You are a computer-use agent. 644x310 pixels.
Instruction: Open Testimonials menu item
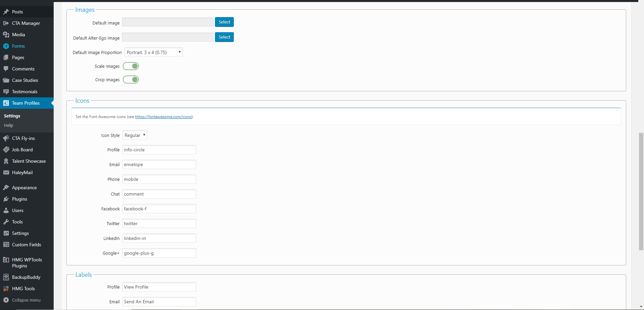click(27, 92)
